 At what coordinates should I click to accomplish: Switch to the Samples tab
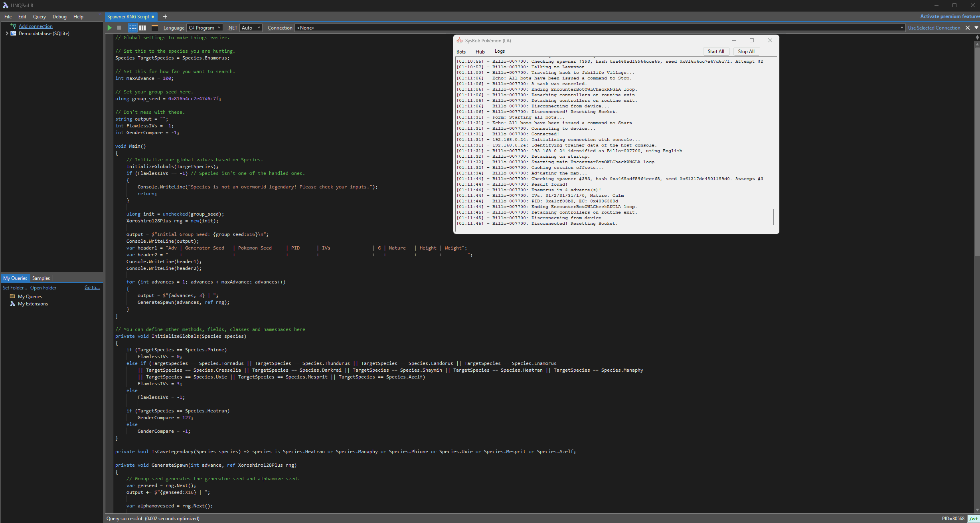pos(41,278)
